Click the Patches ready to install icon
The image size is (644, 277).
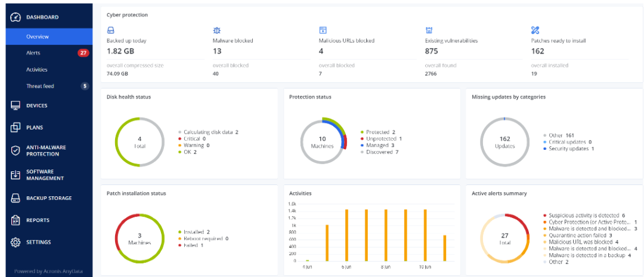click(x=535, y=30)
